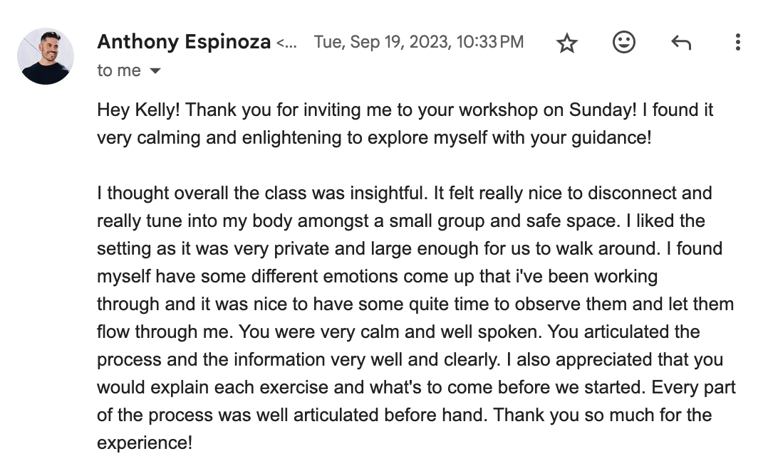The width and height of the screenshot is (768, 461).
Task: Click the 'to me' recipient label
Action: 119,71
